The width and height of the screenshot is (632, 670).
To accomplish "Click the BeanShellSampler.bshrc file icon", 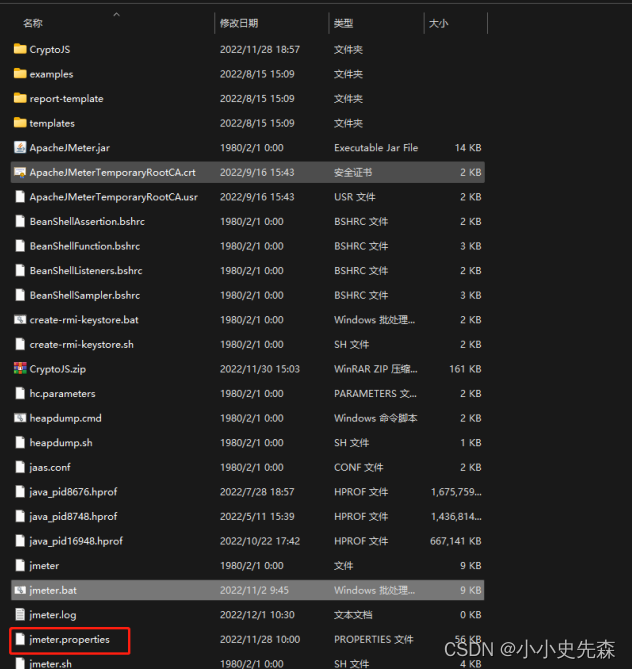I will (x=20, y=295).
